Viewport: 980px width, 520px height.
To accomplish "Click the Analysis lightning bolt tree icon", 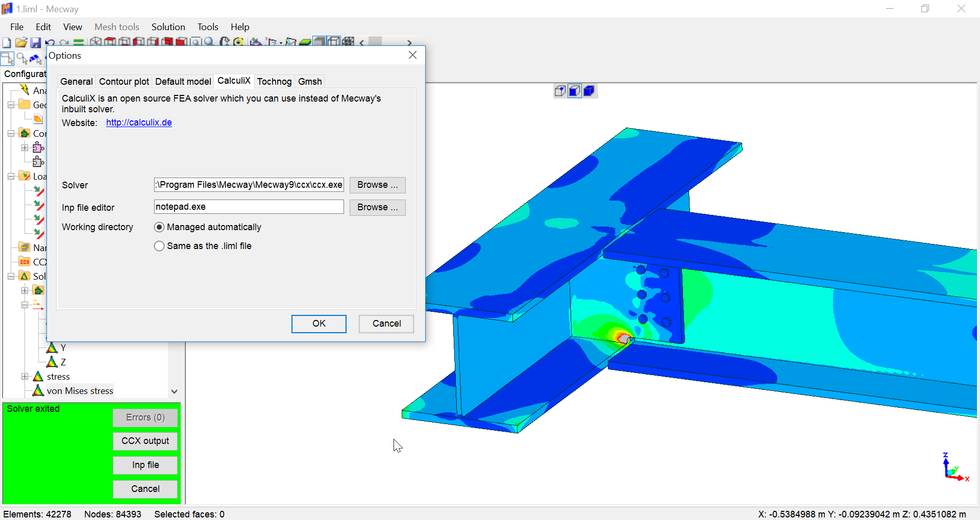I will point(24,90).
